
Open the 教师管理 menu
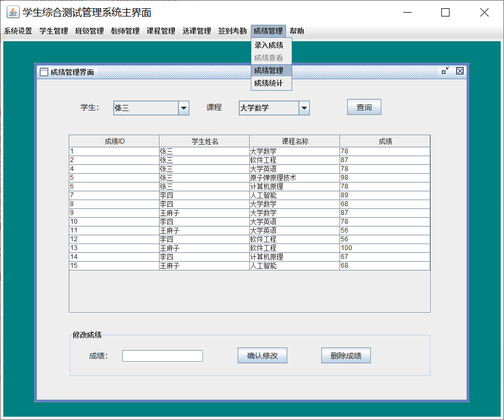pos(125,31)
